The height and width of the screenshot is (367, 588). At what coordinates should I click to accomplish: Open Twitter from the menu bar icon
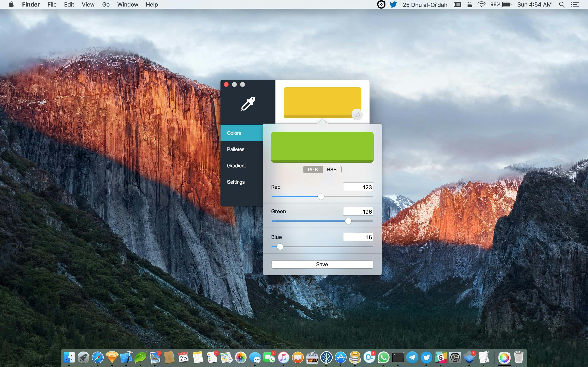pyautogui.click(x=393, y=5)
